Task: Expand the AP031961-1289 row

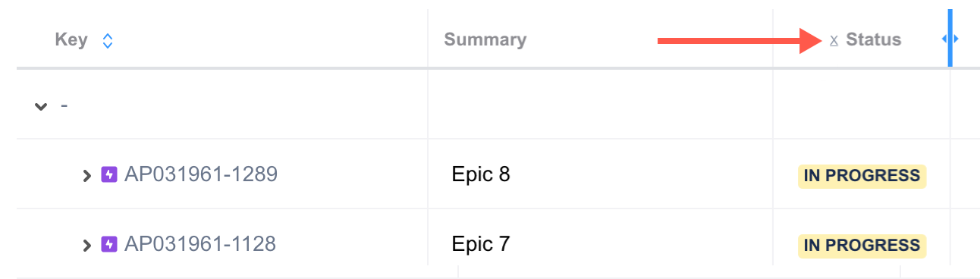Action: pyautogui.click(x=86, y=176)
